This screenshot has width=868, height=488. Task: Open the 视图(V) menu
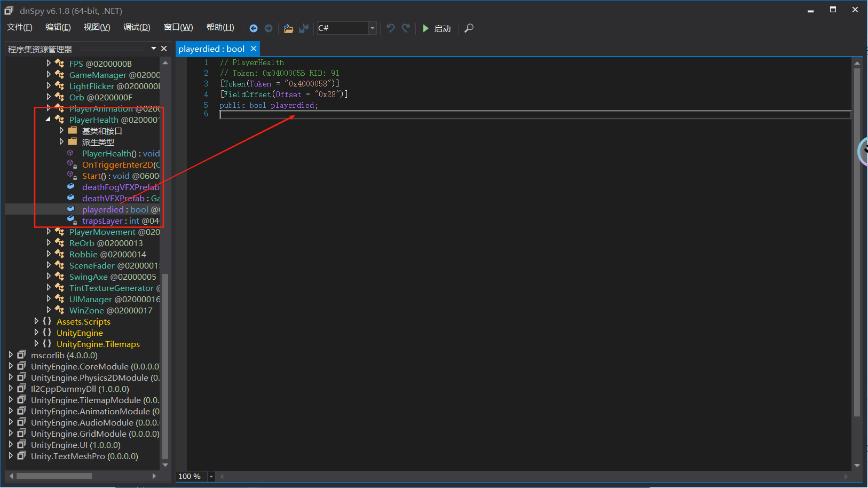(x=97, y=27)
